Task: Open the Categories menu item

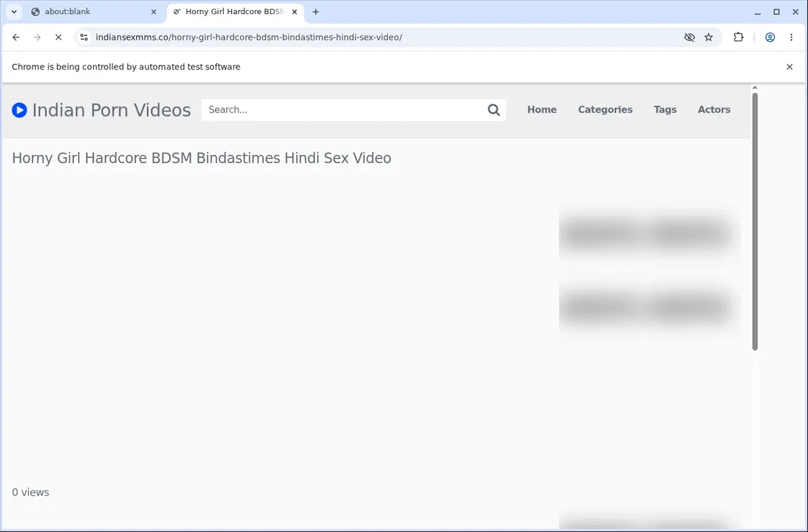Action: click(605, 110)
